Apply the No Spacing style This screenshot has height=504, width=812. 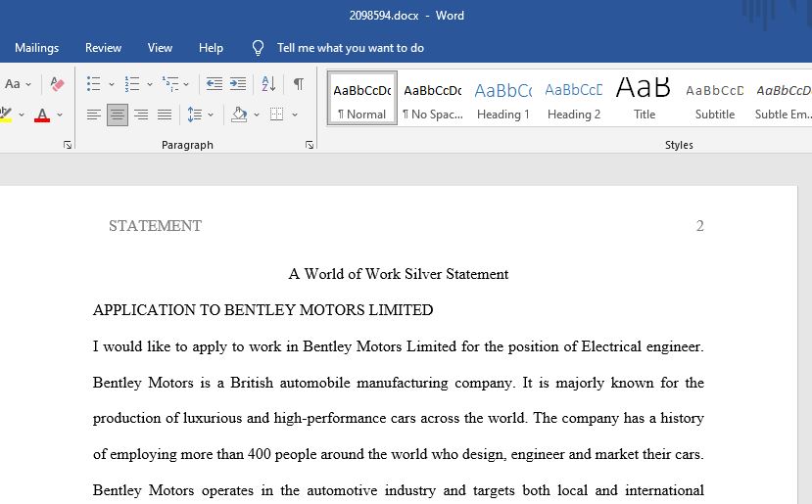[x=432, y=98]
